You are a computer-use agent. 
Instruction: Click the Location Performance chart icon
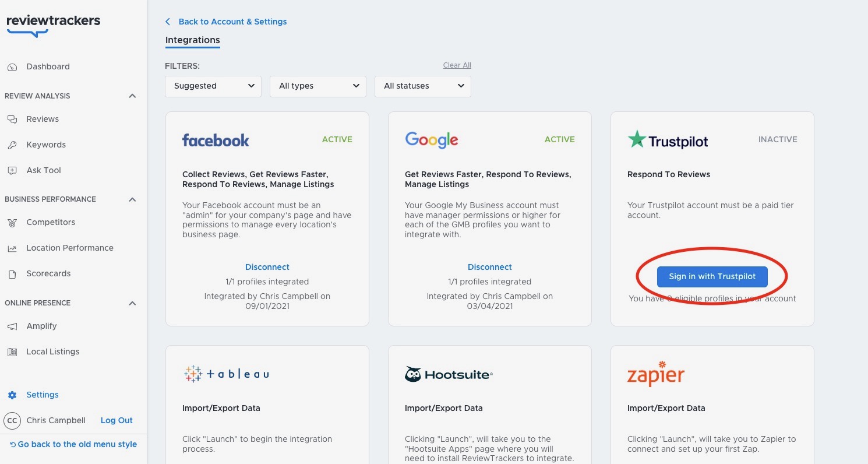[12, 248]
